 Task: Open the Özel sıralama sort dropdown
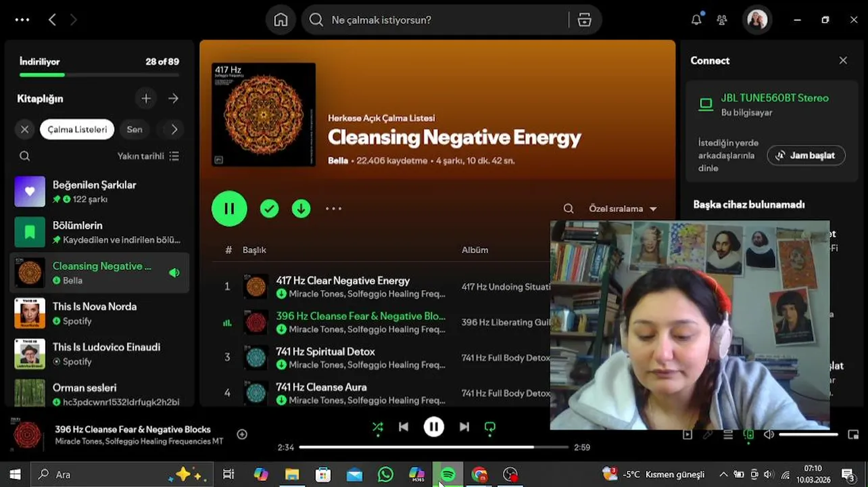[x=623, y=208]
